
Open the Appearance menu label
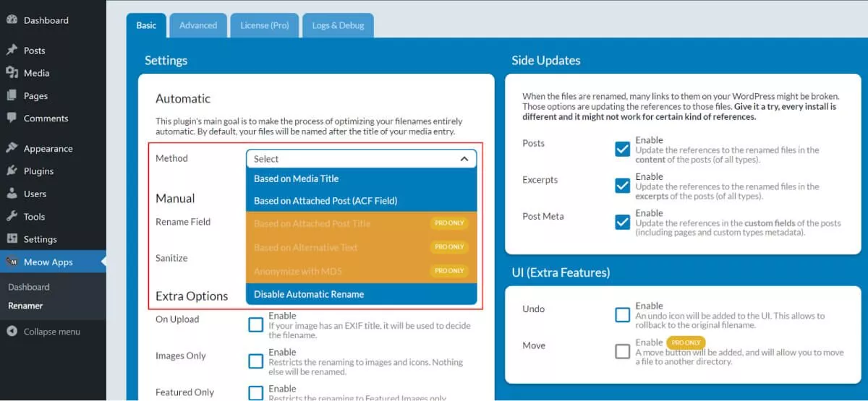pyautogui.click(x=48, y=149)
